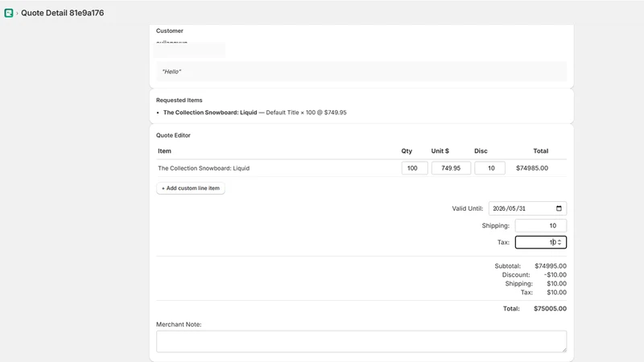644x362 pixels.
Task: Click the requested item The Collection Snowboard: Liquid
Action: (x=210, y=113)
